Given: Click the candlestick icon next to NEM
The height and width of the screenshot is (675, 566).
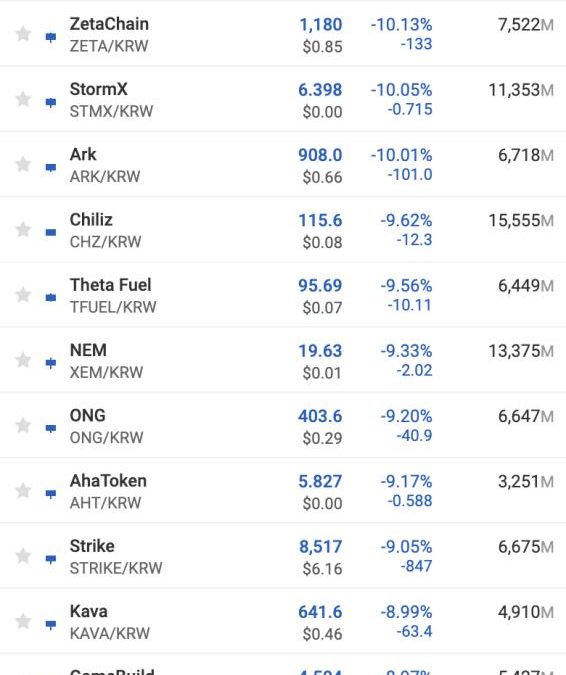Looking at the screenshot, I should tap(51, 363).
